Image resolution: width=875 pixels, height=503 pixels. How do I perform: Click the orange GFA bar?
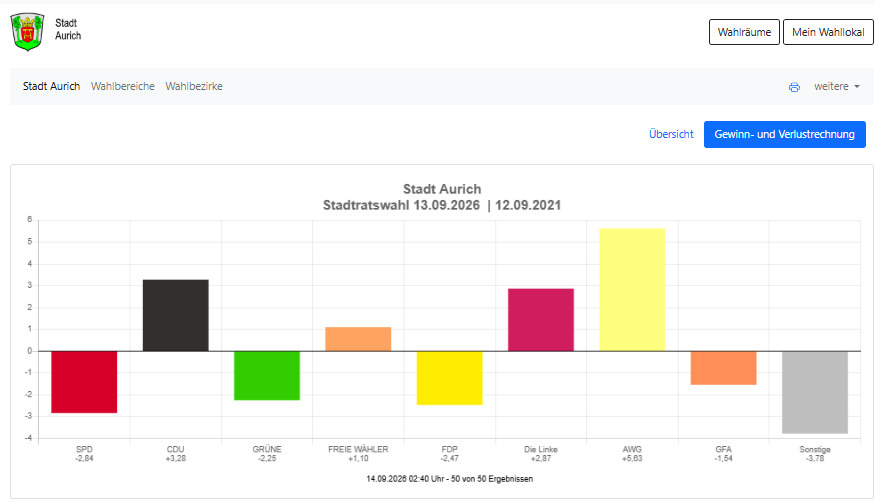[723, 368]
